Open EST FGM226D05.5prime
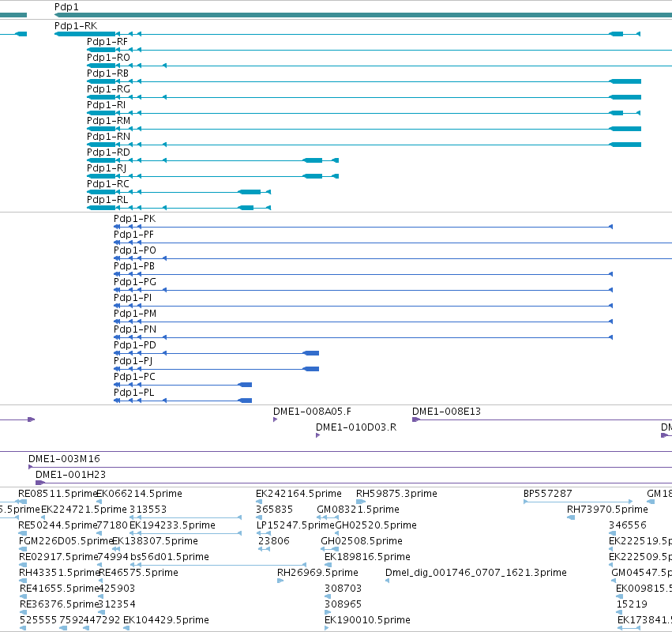Screen dimensions: 672x632 (66, 541)
